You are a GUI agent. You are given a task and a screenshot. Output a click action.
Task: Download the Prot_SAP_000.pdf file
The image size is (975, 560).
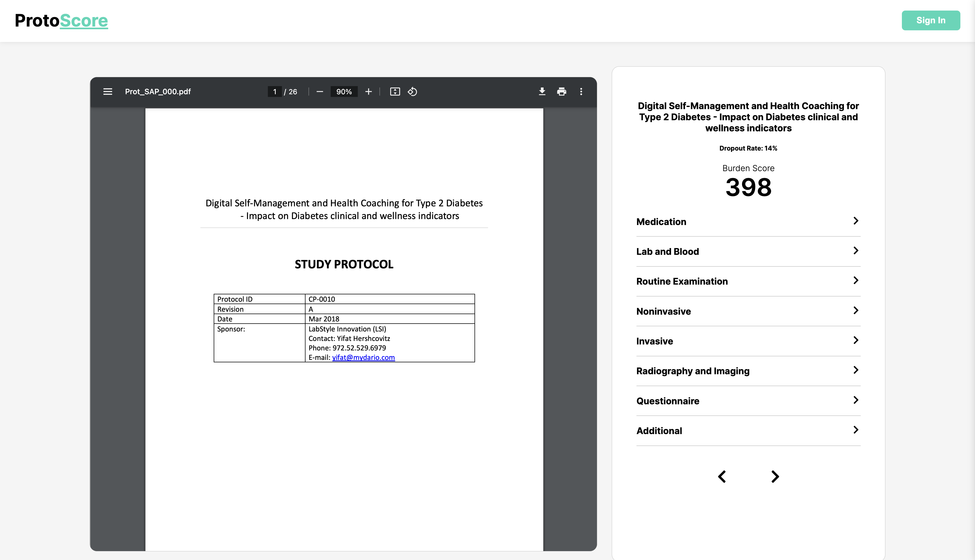click(x=542, y=92)
